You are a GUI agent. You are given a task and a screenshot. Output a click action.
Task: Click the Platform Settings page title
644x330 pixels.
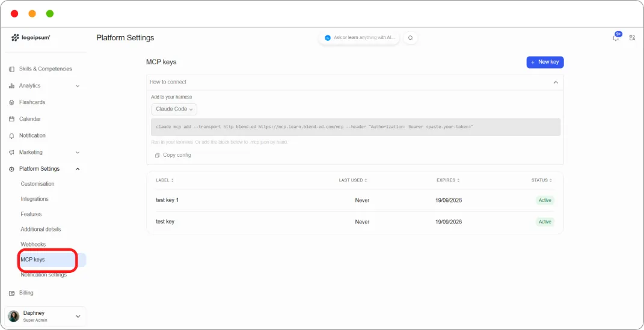(x=125, y=38)
